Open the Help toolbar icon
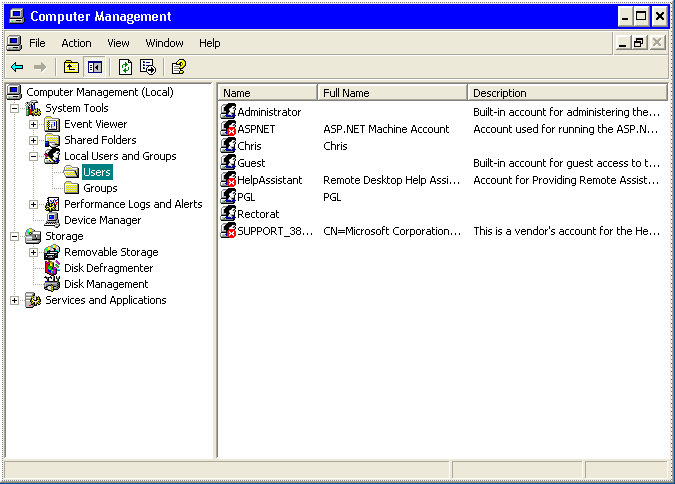 pyautogui.click(x=179, y=67)
